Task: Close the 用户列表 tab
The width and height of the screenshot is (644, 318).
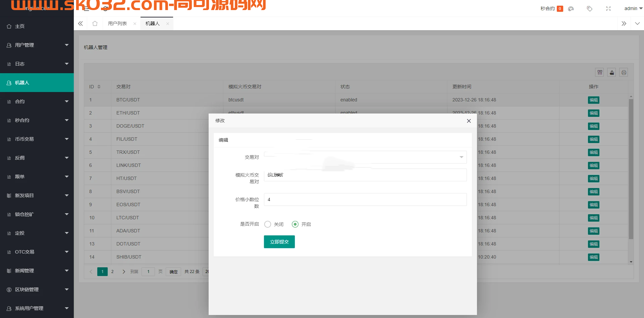Action: [135, 24]
